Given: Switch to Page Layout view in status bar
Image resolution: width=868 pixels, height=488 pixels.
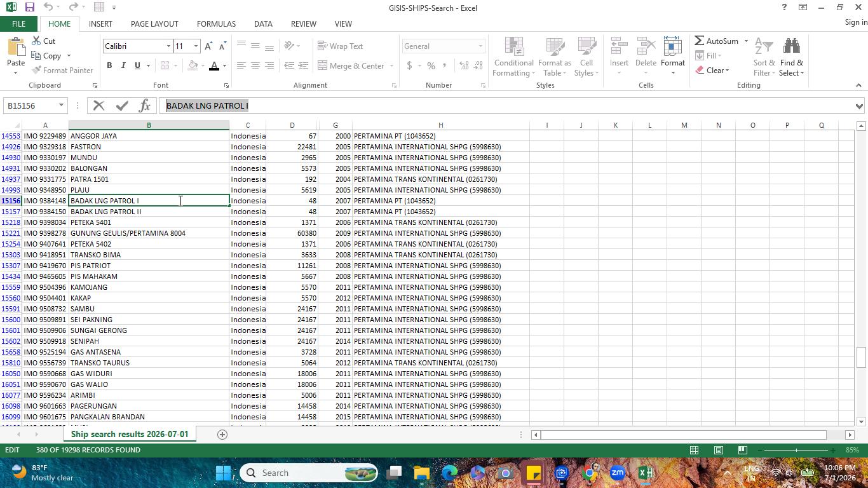Looking at the screenshot, I should tap(719, 451).
